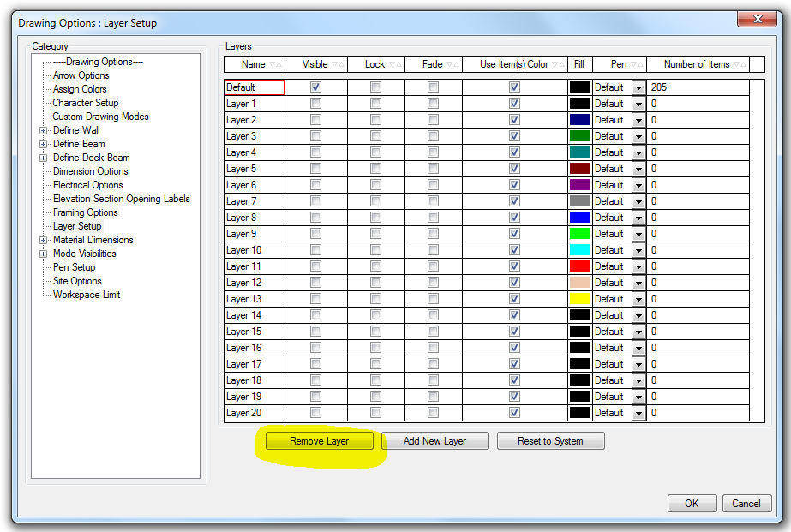Image resolution: width=791 pixels, height=532 pixels.
Task: Select Assign Colors in the Category tree
Action: coord(80,89)
